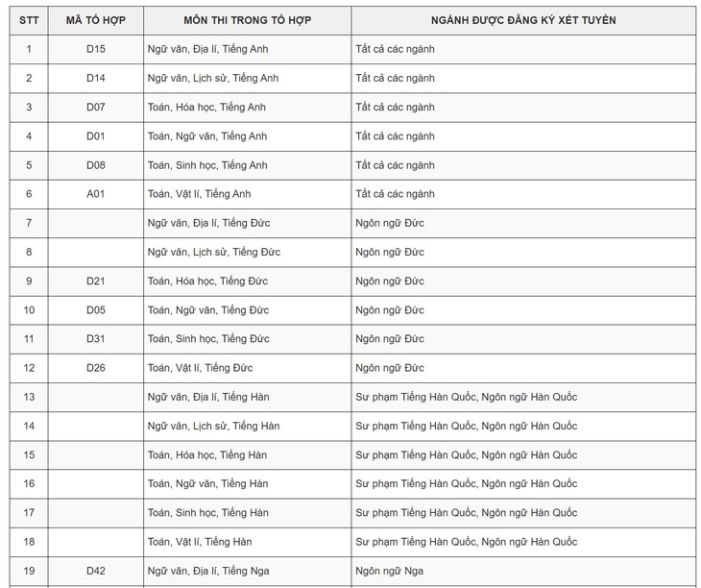Click the Ngữ văn, Địa lí, Tiếng Đức cell
The image size is (701, 588).
(x=209, y=223)
